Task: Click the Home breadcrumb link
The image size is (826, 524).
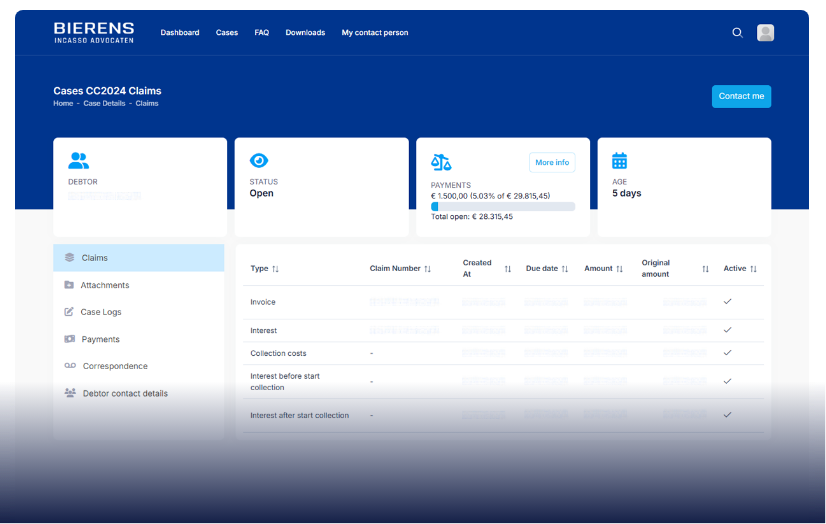Action: [63, 103]
